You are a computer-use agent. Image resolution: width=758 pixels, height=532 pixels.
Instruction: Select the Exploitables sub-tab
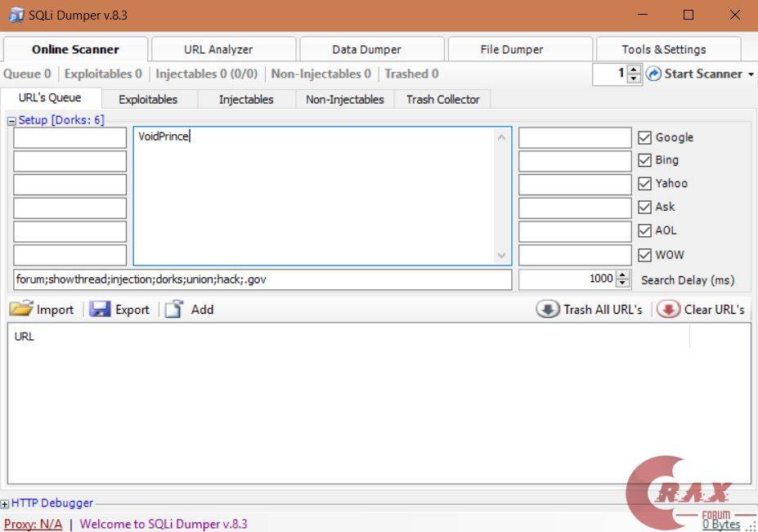(x=147, y=100)
